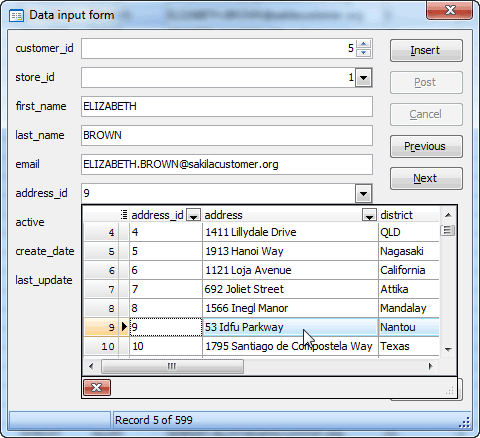Increment customer_id with the up spinner arrow
Image resolution: width=480 pixels, height=438 pixels.
coord(363,44)
